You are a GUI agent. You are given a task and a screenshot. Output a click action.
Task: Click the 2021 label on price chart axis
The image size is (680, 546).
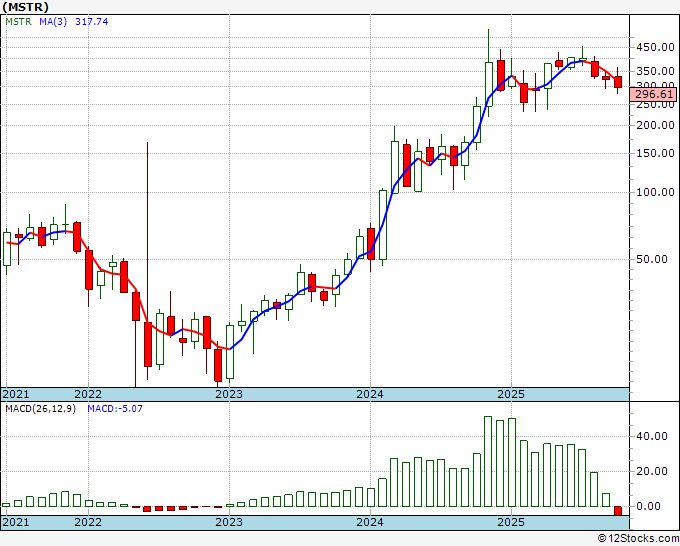click(x=17, y=394)
